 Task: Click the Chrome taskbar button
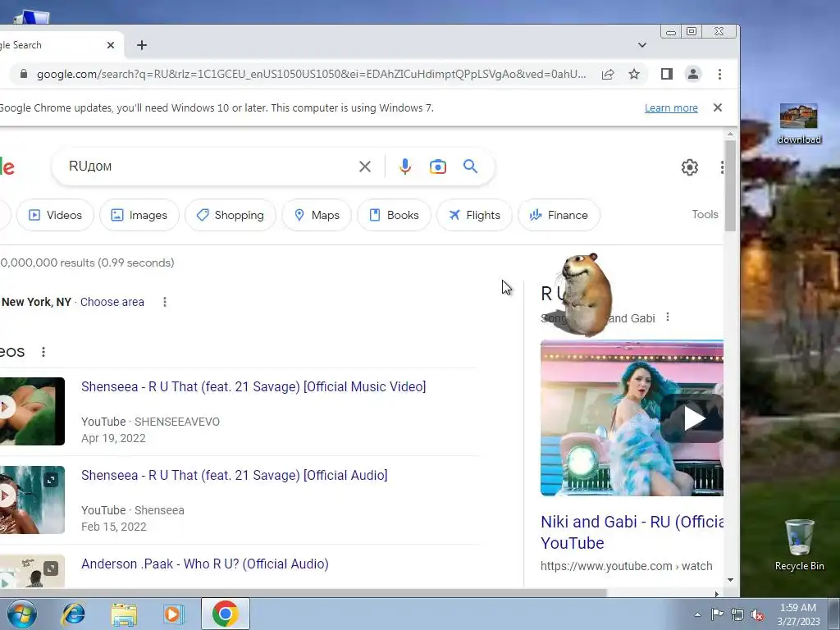pyautogui.click(x=226, y=614)
